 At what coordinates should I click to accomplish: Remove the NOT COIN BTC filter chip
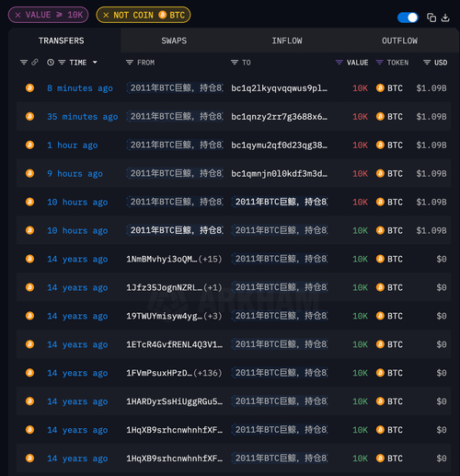pos(106,15)
